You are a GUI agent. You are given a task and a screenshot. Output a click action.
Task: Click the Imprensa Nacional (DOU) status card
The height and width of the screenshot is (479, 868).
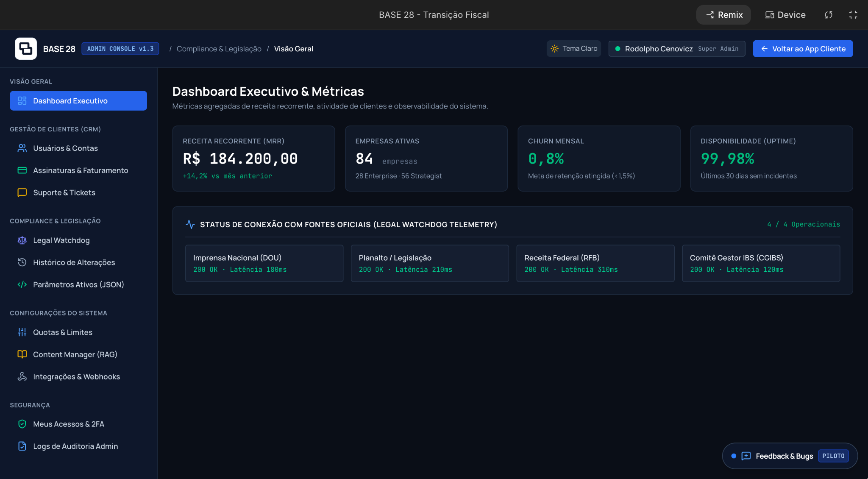pyautogui.click(x=264, y=263)
